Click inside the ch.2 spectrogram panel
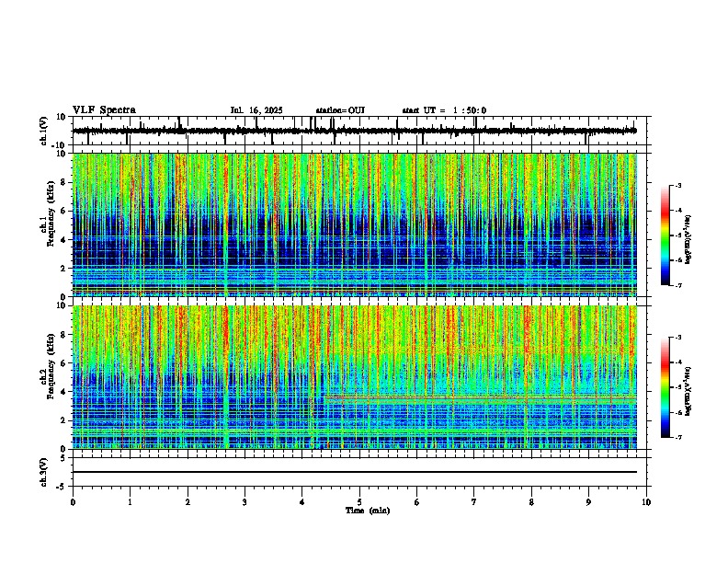 (x=355, y=377)
